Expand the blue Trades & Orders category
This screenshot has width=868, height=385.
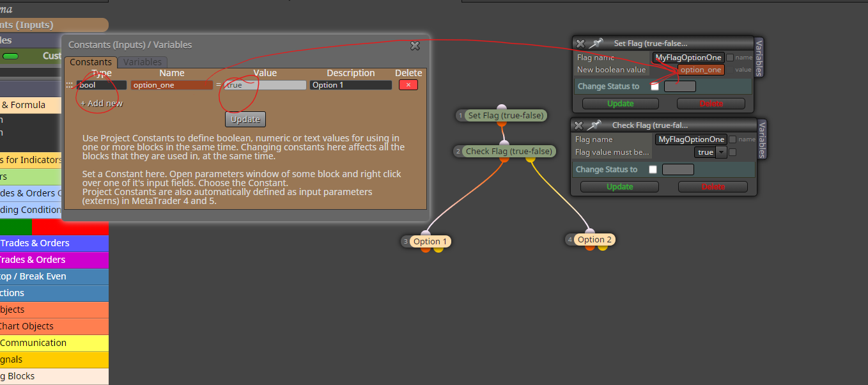click(x=54, y=243)
